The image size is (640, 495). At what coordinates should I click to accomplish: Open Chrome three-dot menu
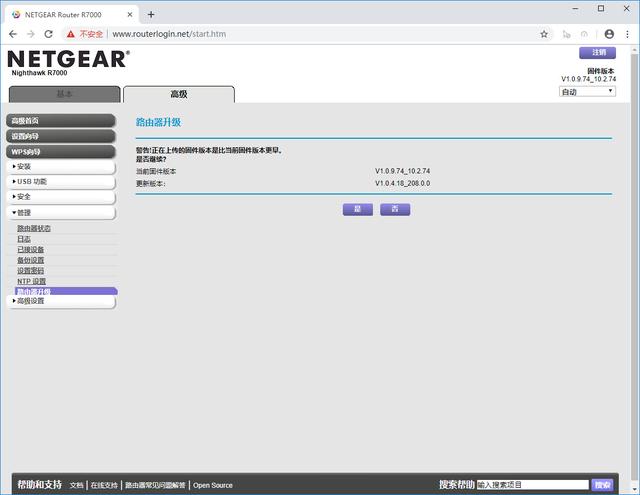[x=627, y=34]
